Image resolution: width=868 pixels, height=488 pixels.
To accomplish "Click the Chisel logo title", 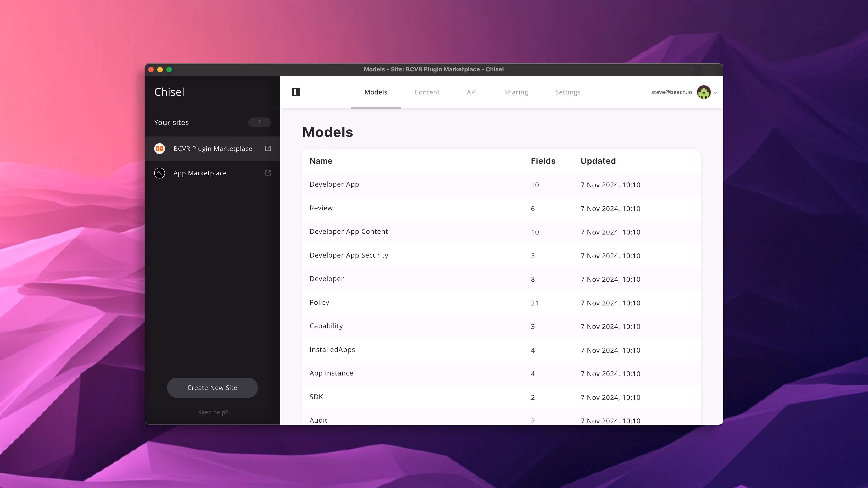I will 169,92.
